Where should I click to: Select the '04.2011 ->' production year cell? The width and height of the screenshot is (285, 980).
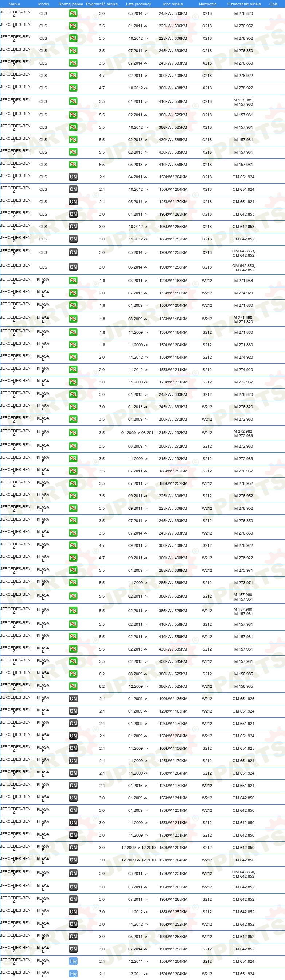point(137,177)
